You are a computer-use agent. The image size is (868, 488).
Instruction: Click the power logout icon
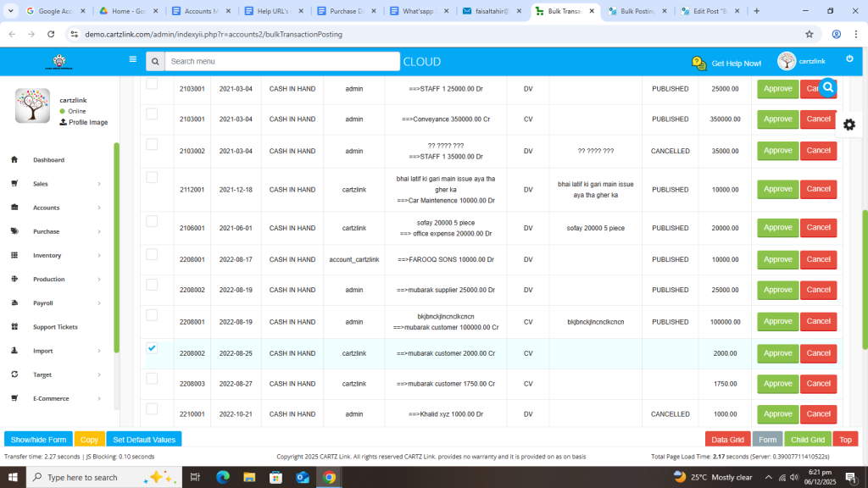point(849,58)
